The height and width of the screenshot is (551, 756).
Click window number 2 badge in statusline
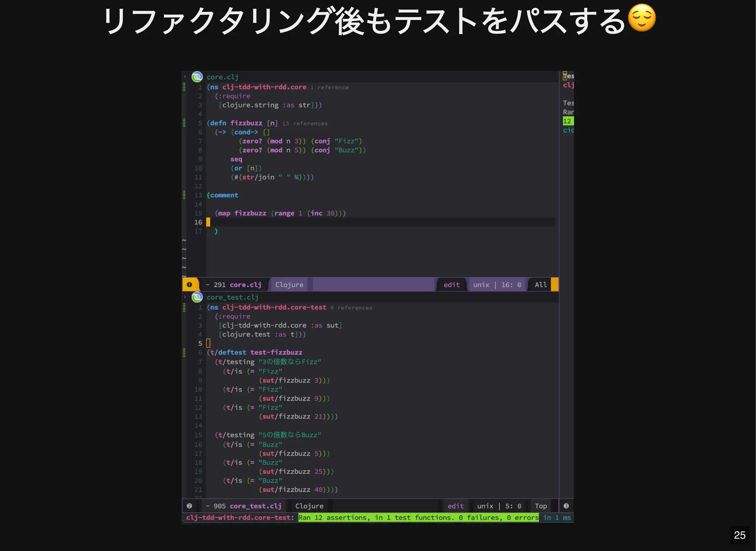[x=189, y=506]
